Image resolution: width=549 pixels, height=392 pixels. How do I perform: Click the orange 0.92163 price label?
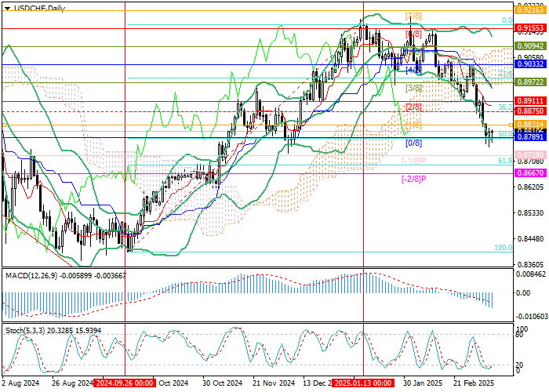click(x=530, y=9)
